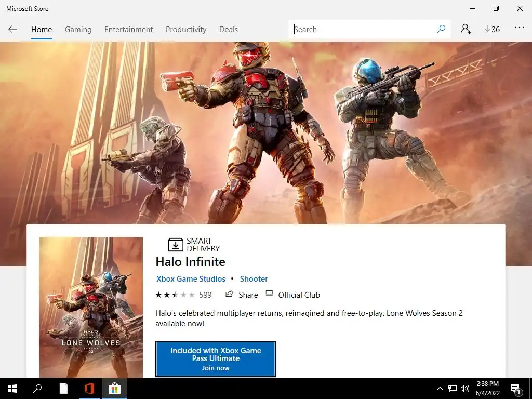Open the account sign-in icon

pyautogui.click(x=466, y=29)
